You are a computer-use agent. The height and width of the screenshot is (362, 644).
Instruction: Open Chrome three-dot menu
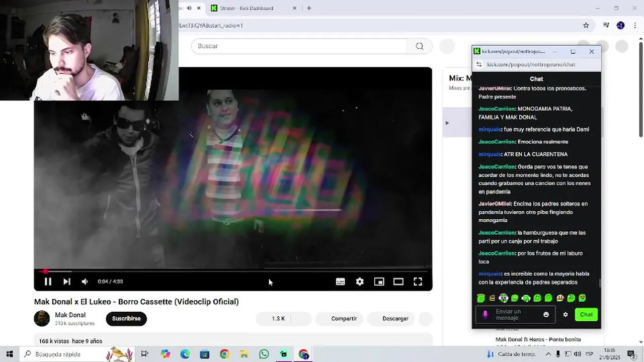(x=634, y=25)
